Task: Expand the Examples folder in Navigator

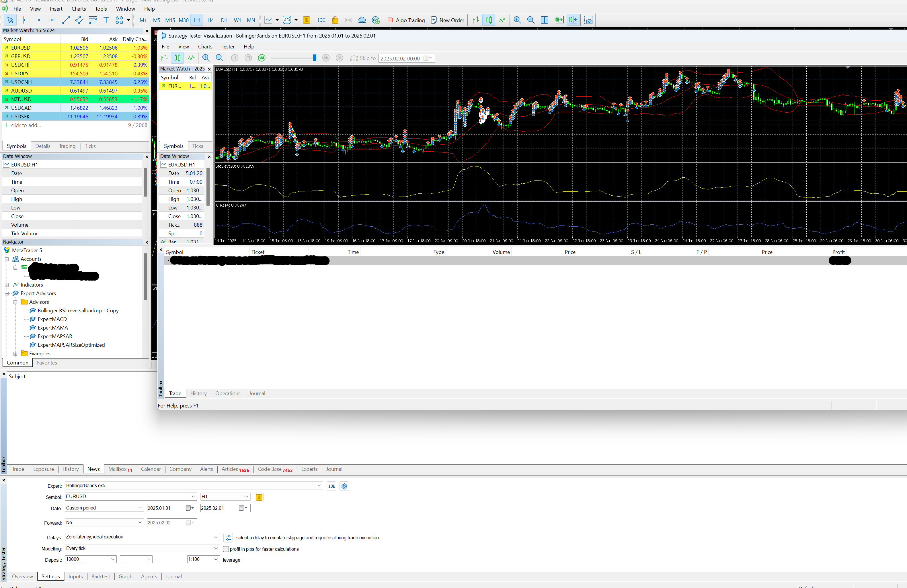Action: pos(15,354)
